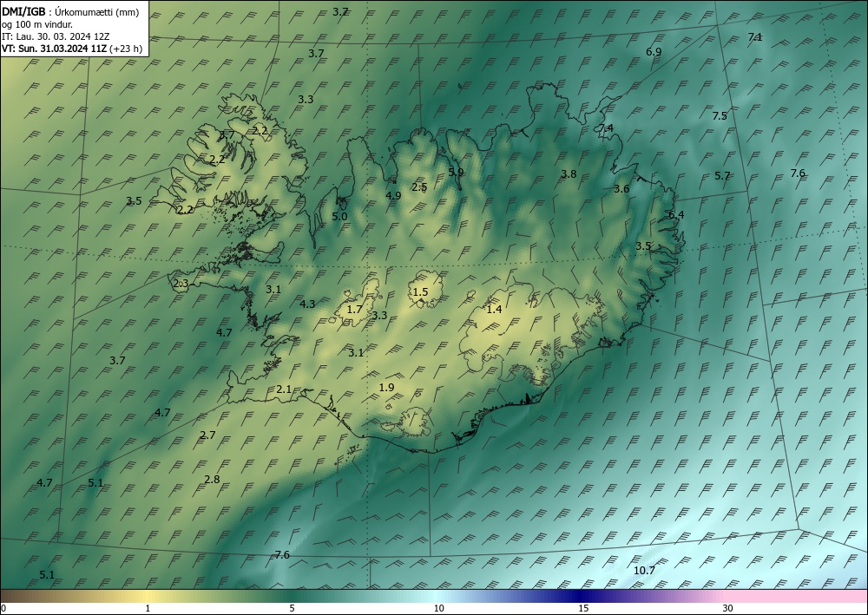
Task: Click the 10.7 precipitable water value
Action: coord(644,570)
